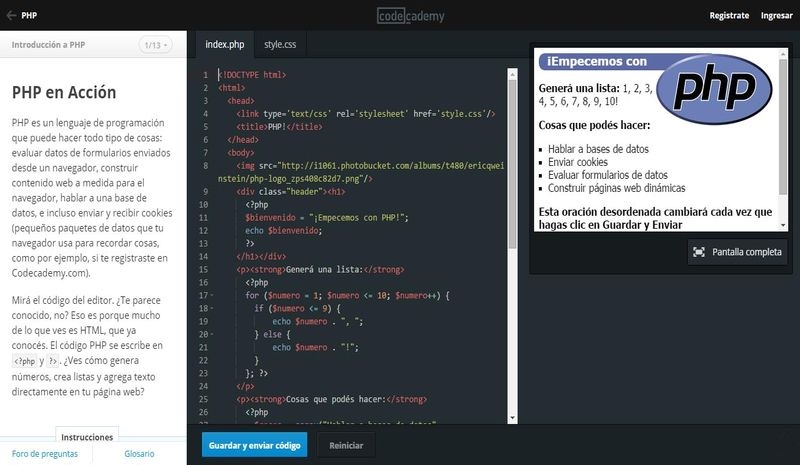The height and width of the screenshot is (465, 800).
Task: Collapse the fold arrow at code line 20
Action: click(x=212, y=334)
